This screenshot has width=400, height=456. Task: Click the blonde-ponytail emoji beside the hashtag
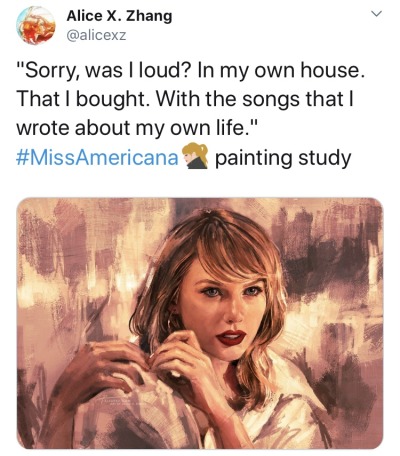coord(195,156)
